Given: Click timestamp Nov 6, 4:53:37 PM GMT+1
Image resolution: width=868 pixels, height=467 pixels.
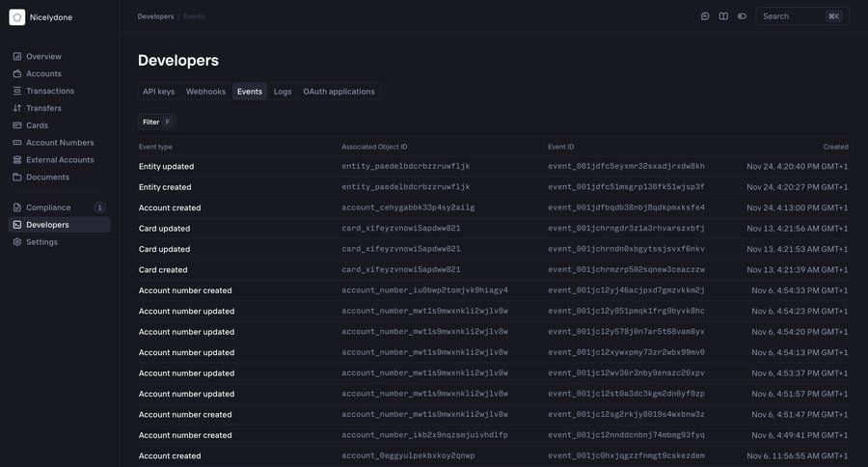Looking at the screenshot, I should 800,373.
